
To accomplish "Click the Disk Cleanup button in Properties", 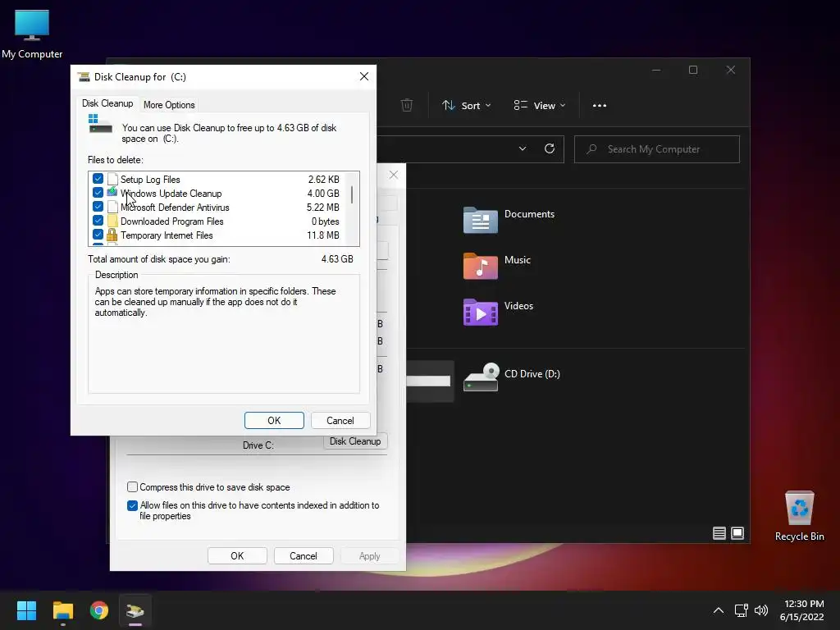I will [355, 441].
